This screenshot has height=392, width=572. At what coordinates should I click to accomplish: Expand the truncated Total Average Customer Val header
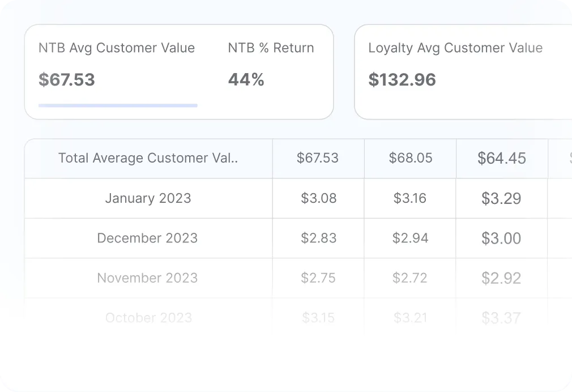(147, 158)
